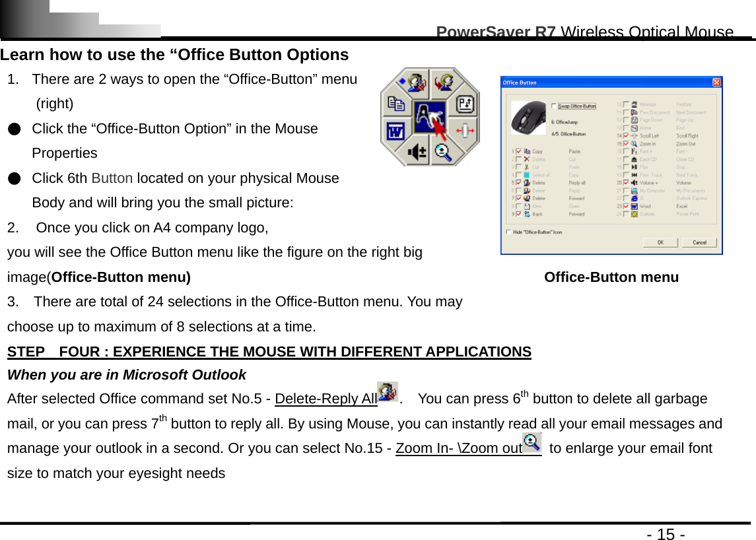Click the A4 company logo in the octagon menu
The height and width of the screenshot is (540, 756).
[x=430, y=117]
